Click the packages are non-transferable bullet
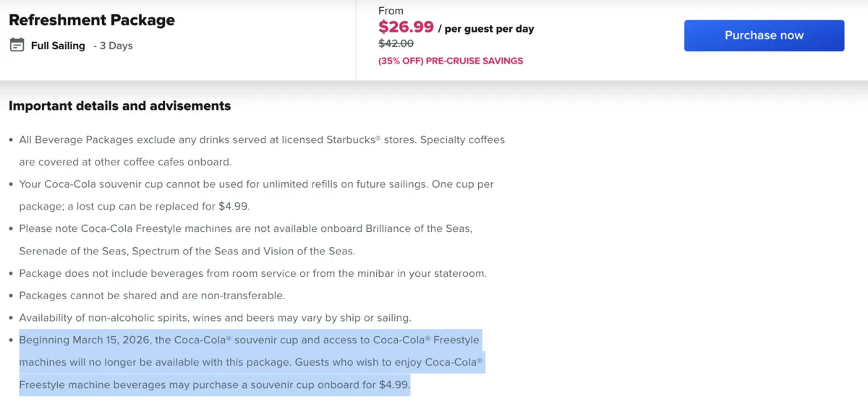 pos(152,296)
